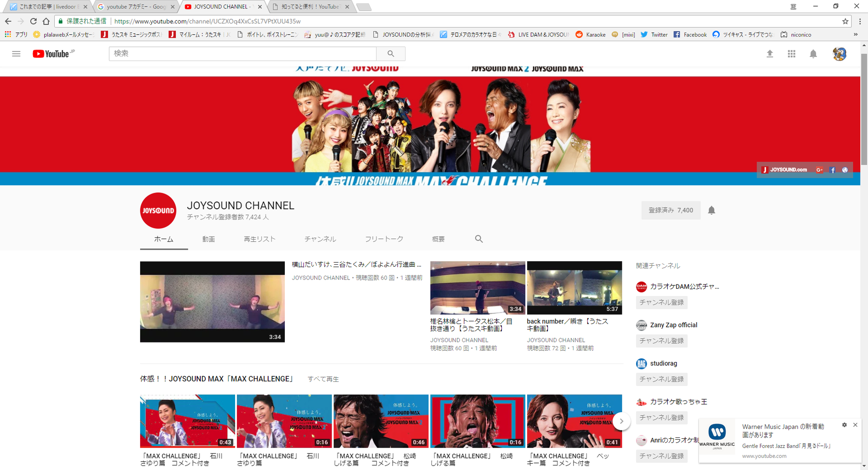The image size is (868, 470).
Task: Bookmark this page with the star
Action: coord(845,21)
